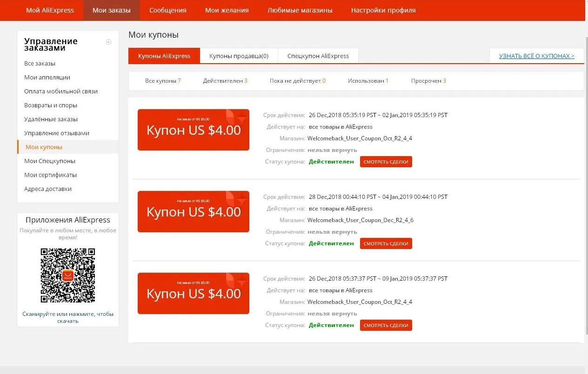Filter coupons by Использован 1
Viewport: 588px width, 374px height.
click(368, 81)
